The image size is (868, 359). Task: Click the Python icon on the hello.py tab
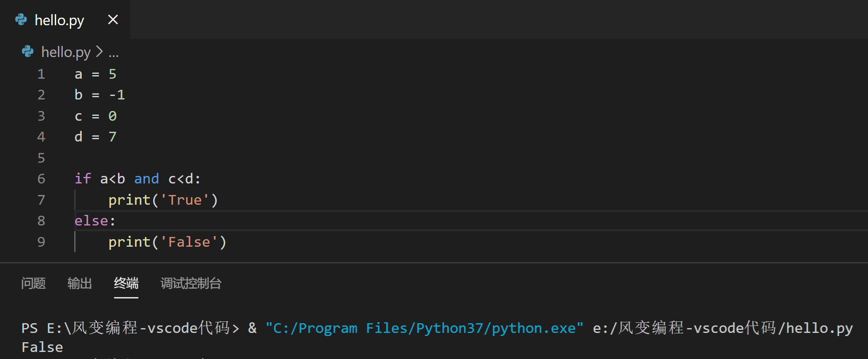21,19
